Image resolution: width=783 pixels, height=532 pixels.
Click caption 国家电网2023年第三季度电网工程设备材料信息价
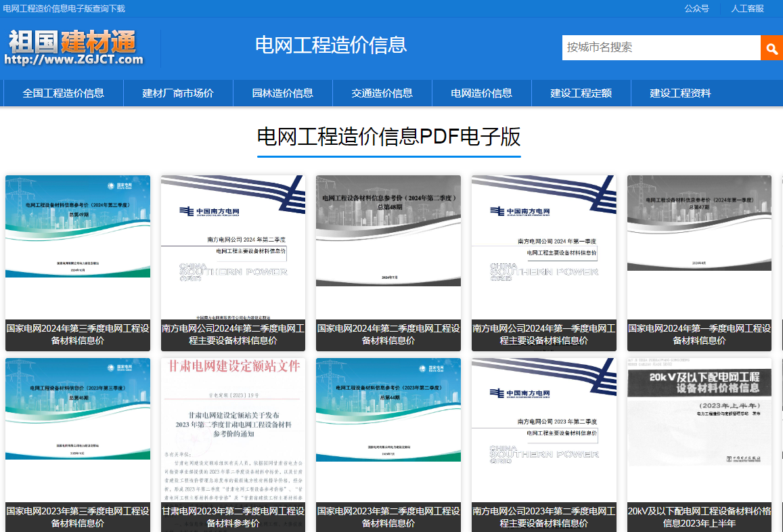78,517
